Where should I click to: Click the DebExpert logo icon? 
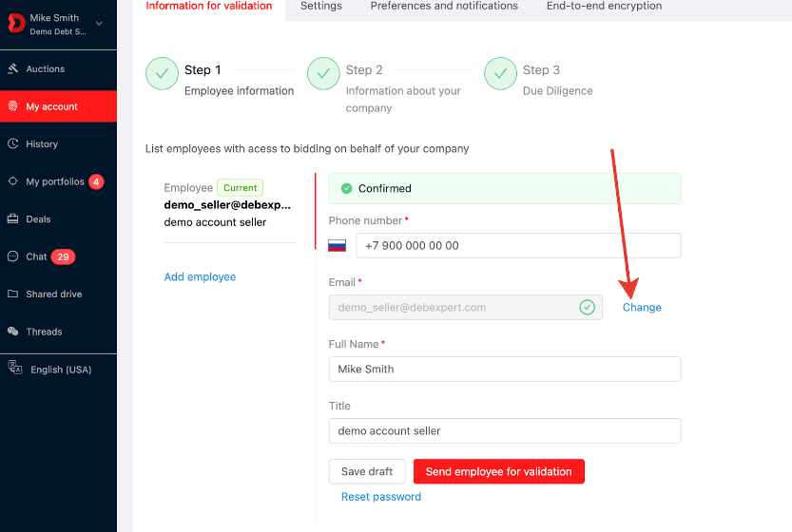pyautogui.click(x=16, y=23)
